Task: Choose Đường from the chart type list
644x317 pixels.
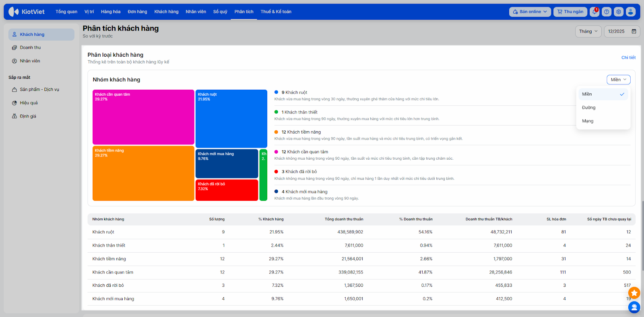Action: 603,108
